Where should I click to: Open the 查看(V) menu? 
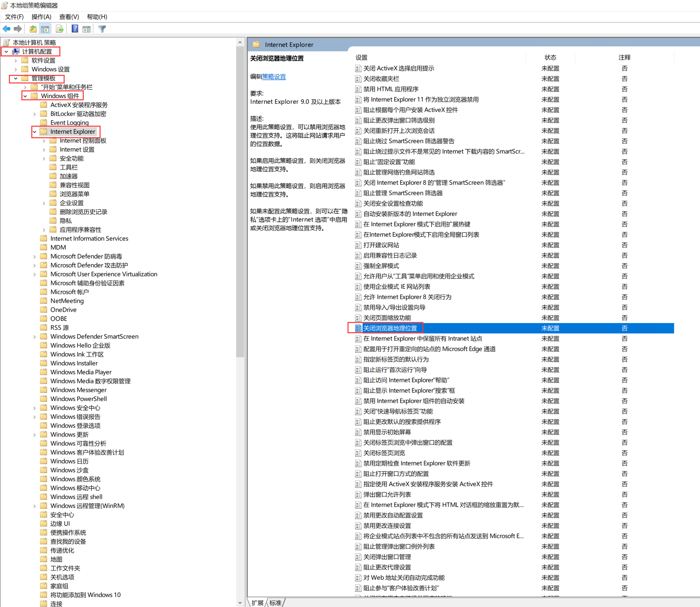(69, 17)
